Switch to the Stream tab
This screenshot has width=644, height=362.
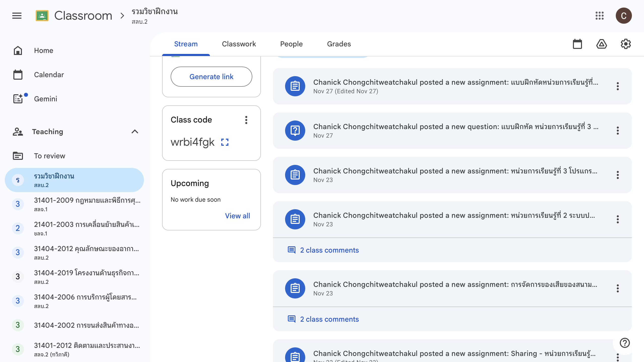pos(186,44)
